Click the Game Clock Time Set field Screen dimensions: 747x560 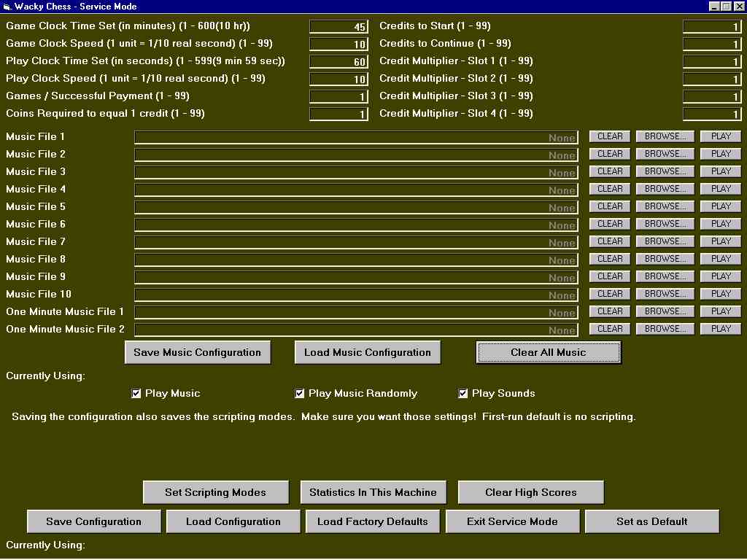(338, 27)
